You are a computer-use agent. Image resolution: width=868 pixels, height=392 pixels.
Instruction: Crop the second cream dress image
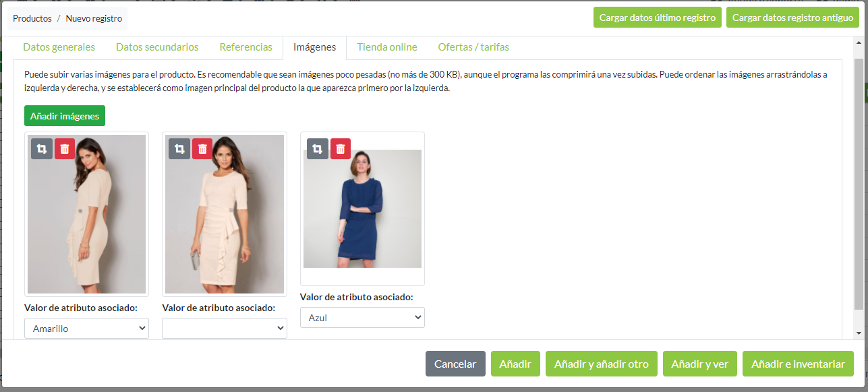[x=179, y=148]
